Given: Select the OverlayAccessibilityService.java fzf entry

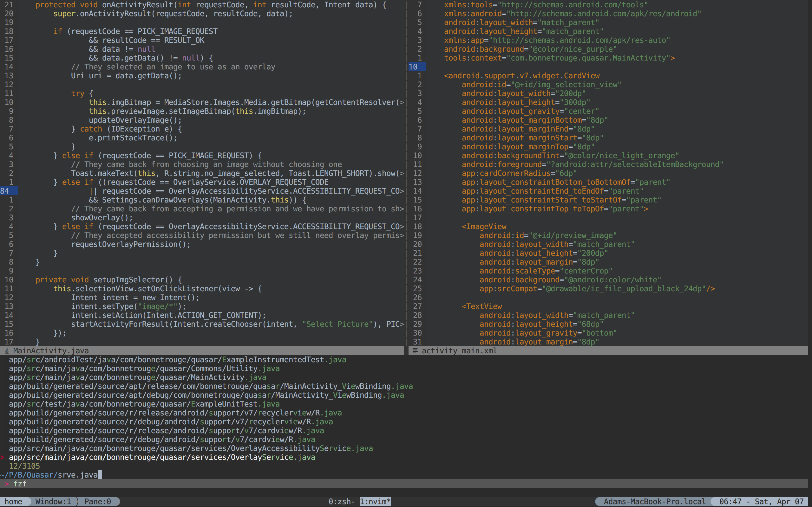Looking at the screenshot, I should pos(191,448).
